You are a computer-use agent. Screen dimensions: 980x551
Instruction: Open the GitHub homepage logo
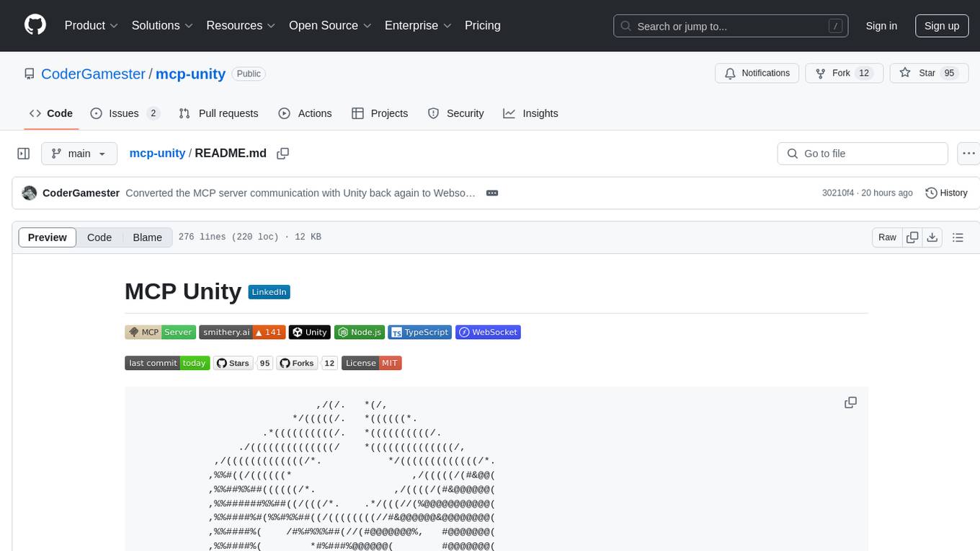pyautogui.click(x=35, y=25)
